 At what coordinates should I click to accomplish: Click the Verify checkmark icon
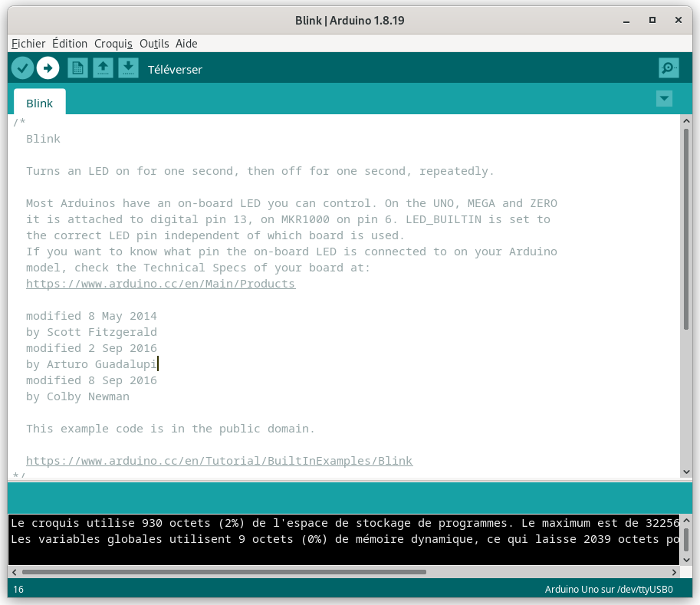click(x=22, y=68)
